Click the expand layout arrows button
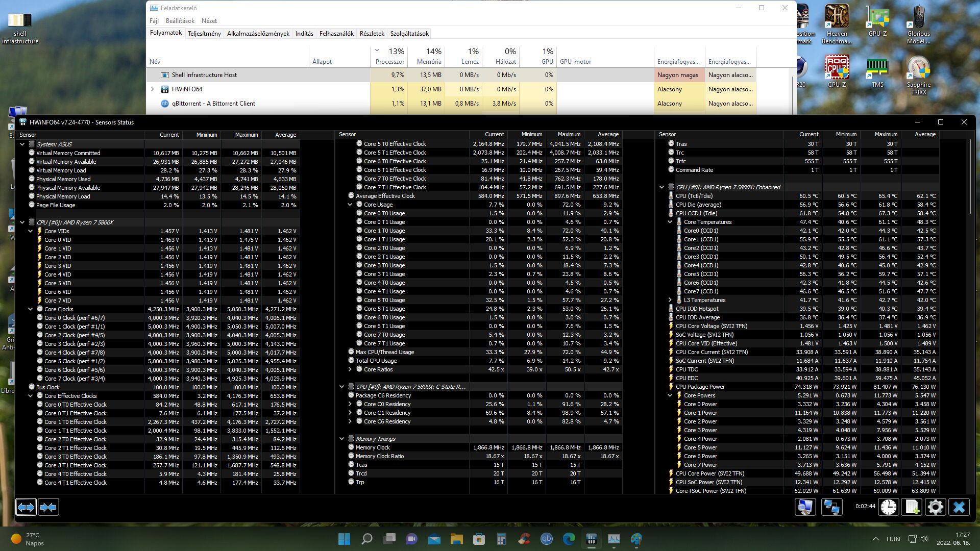Image resolution: width=980 pixels, height=551 pixels. point(26,507)
